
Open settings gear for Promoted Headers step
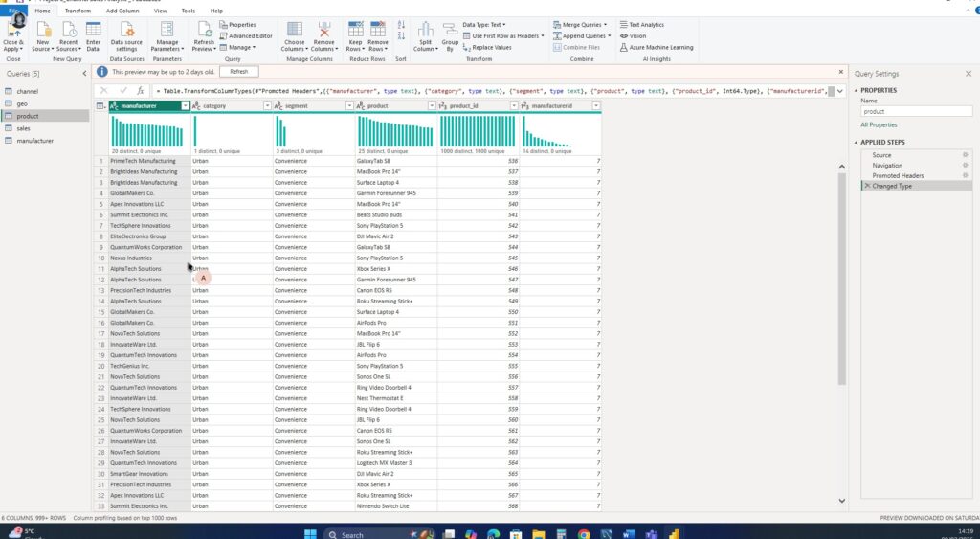[x=965, y=176]
